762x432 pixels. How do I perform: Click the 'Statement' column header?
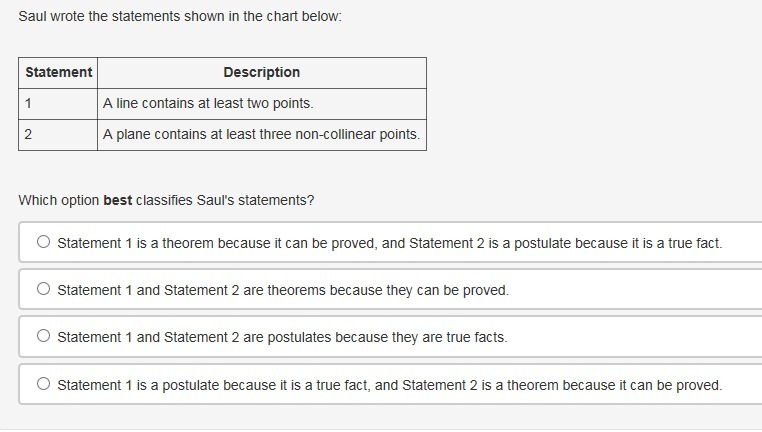tap(58, 72)
